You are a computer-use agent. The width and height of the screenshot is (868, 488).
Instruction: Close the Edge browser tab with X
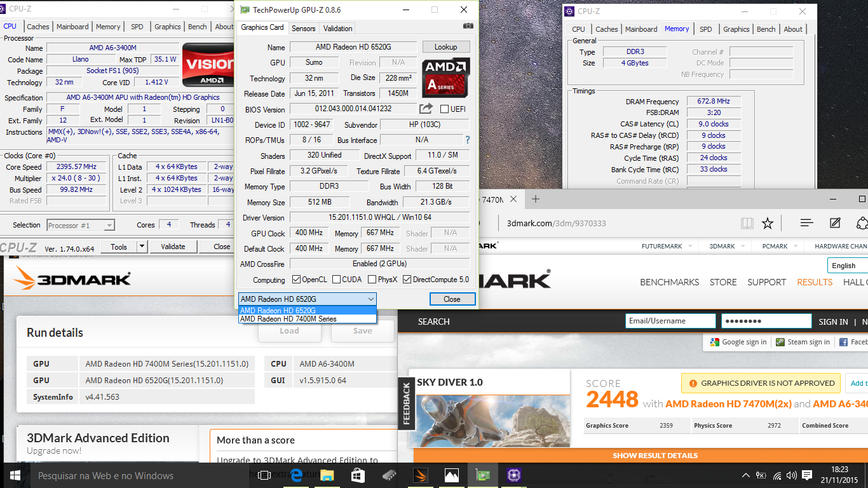[513, 199]
